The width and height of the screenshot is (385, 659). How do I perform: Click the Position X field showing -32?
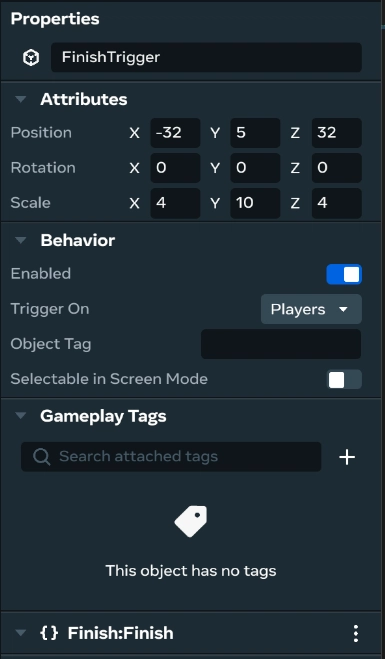(x=175, y=133)
